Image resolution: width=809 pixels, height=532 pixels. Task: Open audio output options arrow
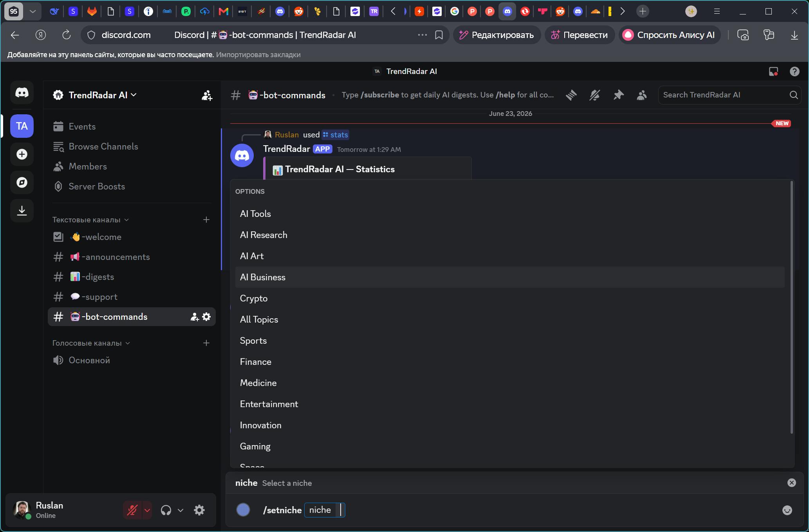[x=181, y=510]
